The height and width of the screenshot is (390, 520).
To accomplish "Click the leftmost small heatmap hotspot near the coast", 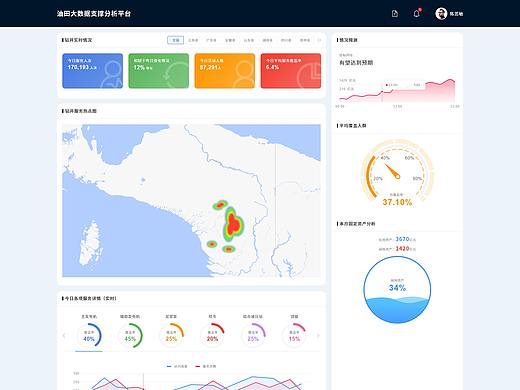I will click(212, 244).
